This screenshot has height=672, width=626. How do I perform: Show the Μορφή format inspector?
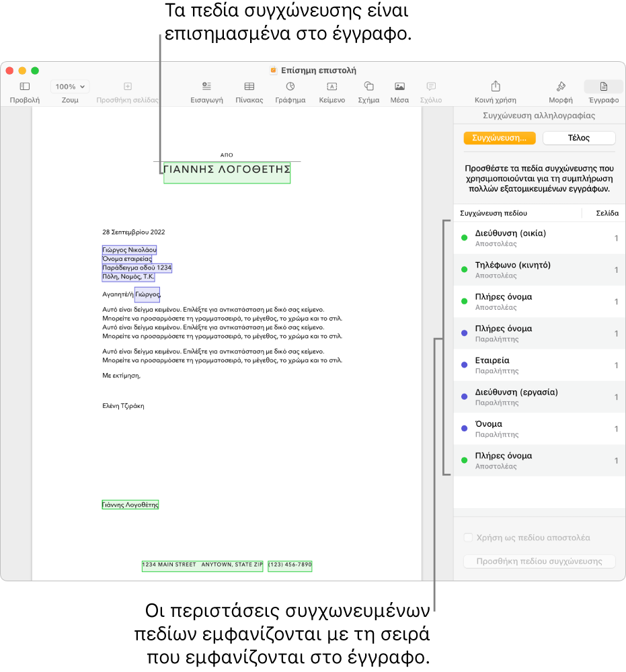[x=561, y=87]
